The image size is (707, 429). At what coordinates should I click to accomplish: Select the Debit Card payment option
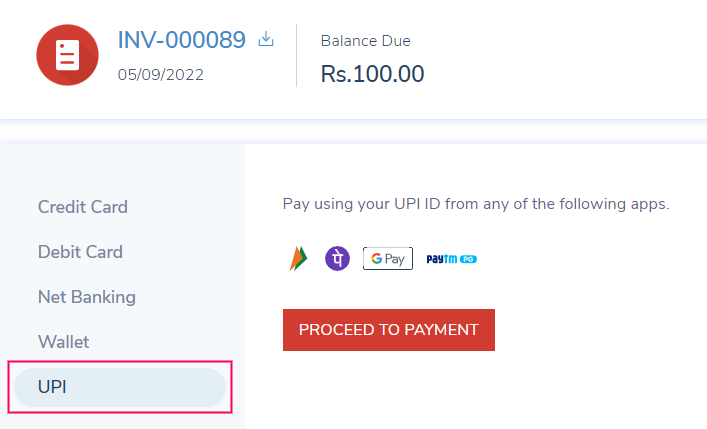point(80,252)
